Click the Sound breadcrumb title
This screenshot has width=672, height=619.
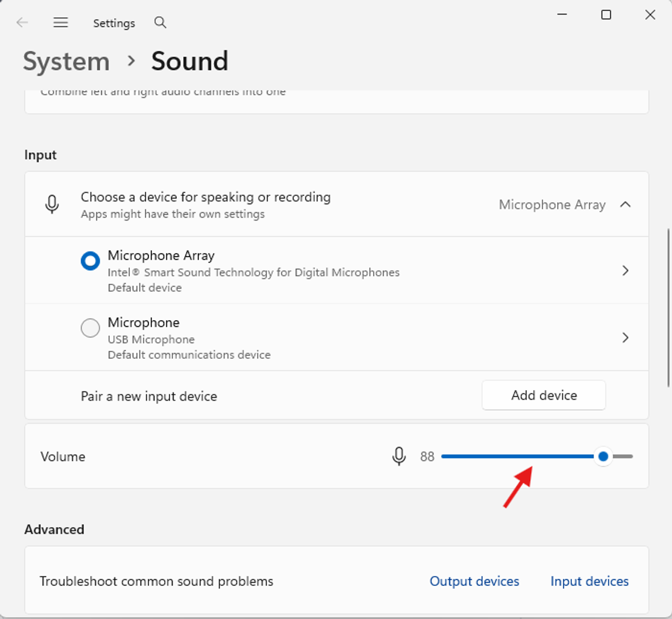pyautogui.click(x=190, y=61)
